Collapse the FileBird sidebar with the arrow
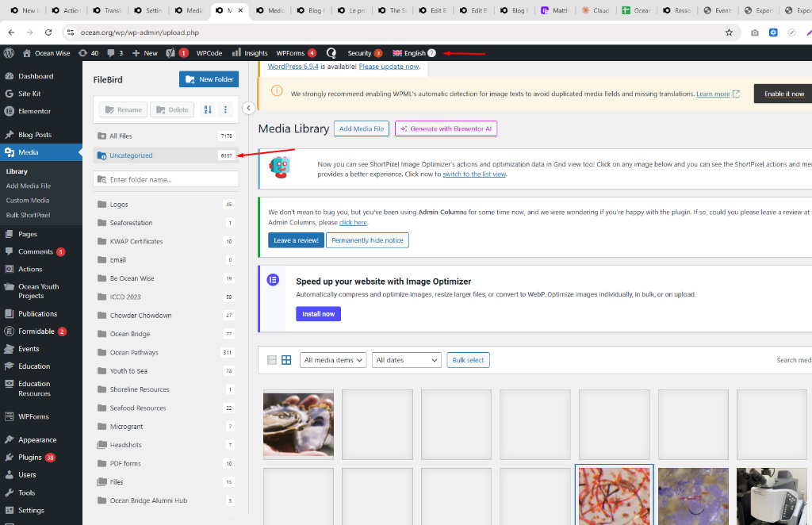Image resolution: width=812 pixels, height=525 pixels. [248, 108]
